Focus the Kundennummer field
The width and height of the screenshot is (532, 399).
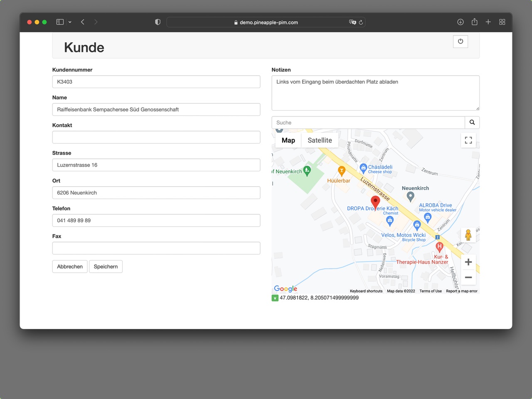[x=156, y=82]
